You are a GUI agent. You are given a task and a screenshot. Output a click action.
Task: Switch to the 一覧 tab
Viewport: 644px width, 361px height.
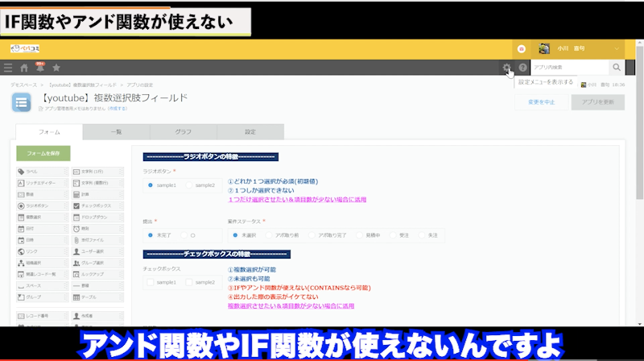(116, 132)
